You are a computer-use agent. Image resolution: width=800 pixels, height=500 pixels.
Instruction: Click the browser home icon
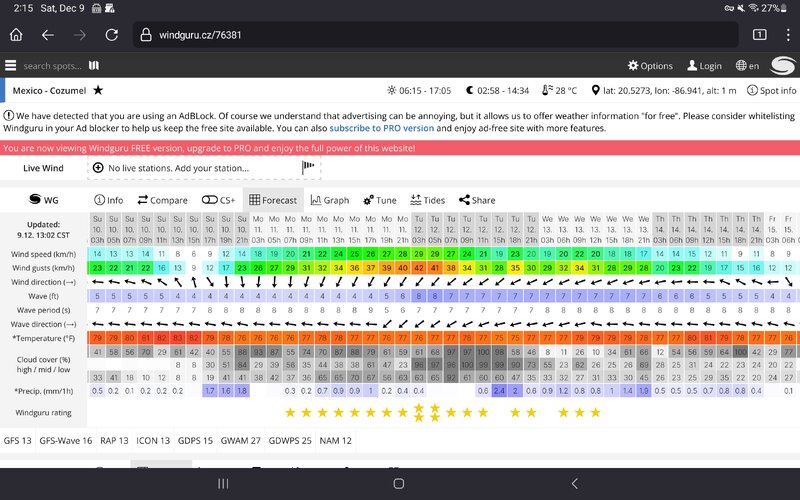point(16,34)
